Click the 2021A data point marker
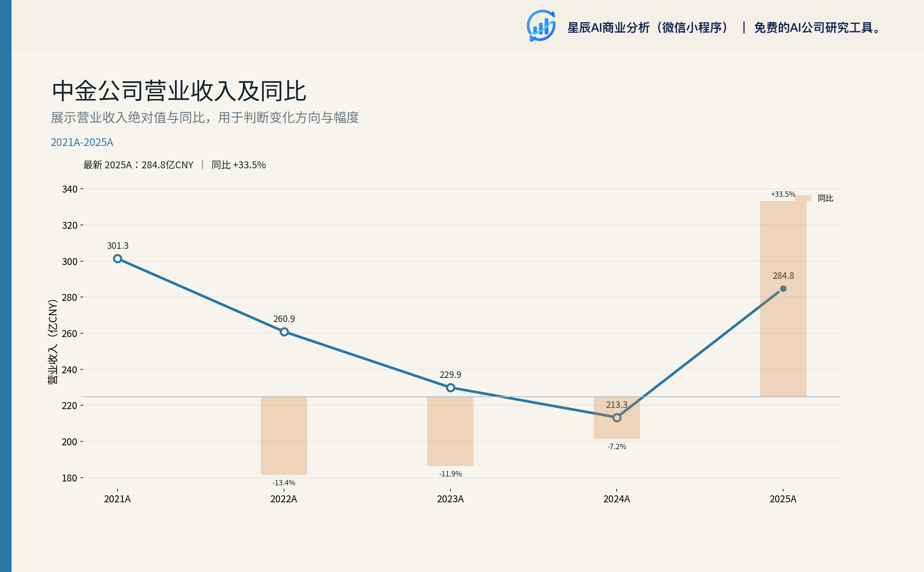Viewport: 924px width, 572px height. 118,259
